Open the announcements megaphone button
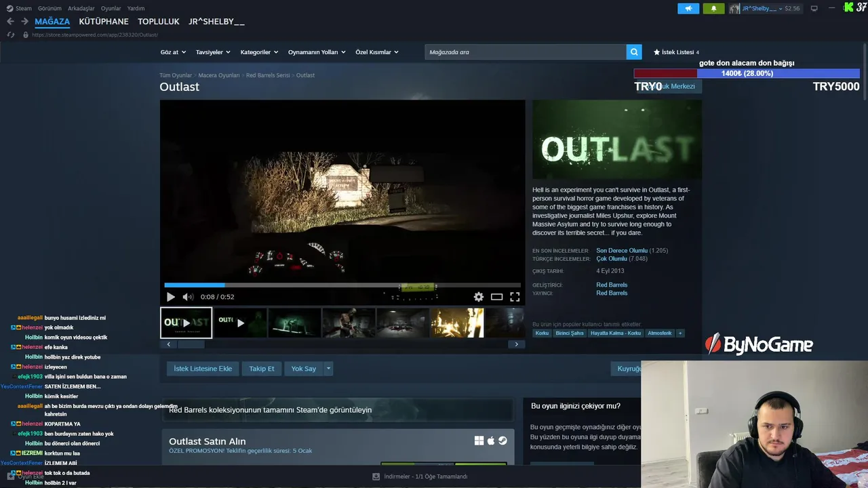 coord(688,8)
